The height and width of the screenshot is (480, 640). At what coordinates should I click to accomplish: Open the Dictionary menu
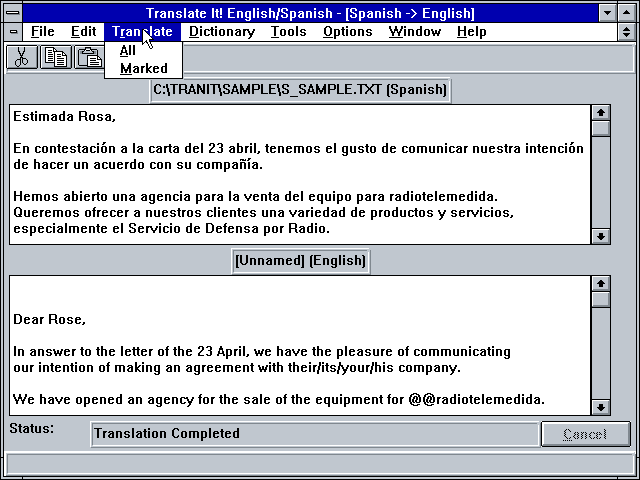point(222,31)
